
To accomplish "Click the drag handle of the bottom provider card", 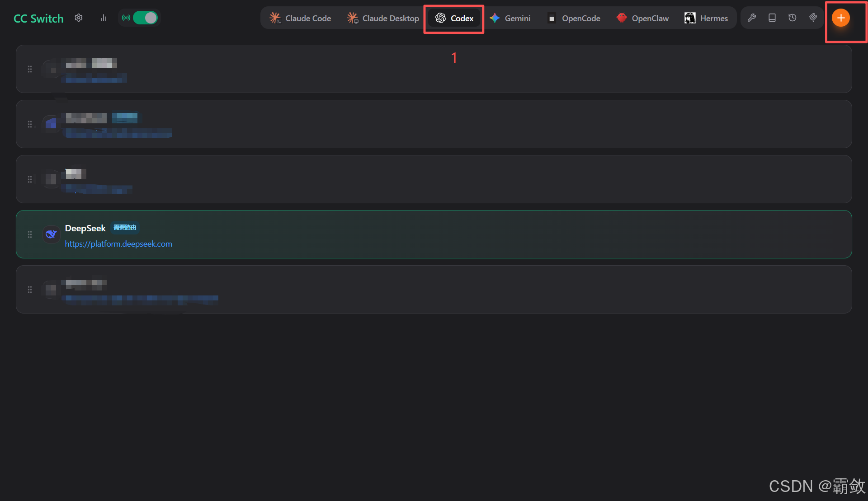I will [x=30, y=290].
